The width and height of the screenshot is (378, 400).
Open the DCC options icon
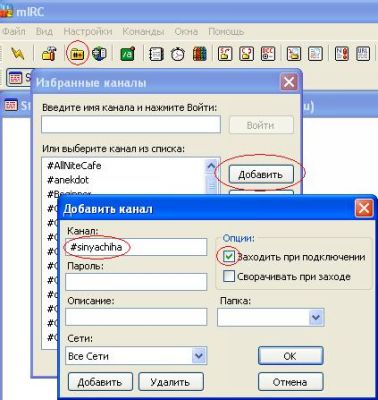[268, 54]
